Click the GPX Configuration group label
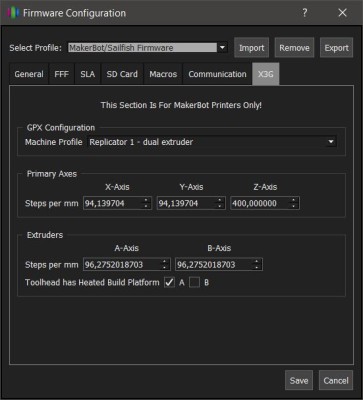Viewport: 363px width, 400px height. pyautogui.click(x=61, y=128)
